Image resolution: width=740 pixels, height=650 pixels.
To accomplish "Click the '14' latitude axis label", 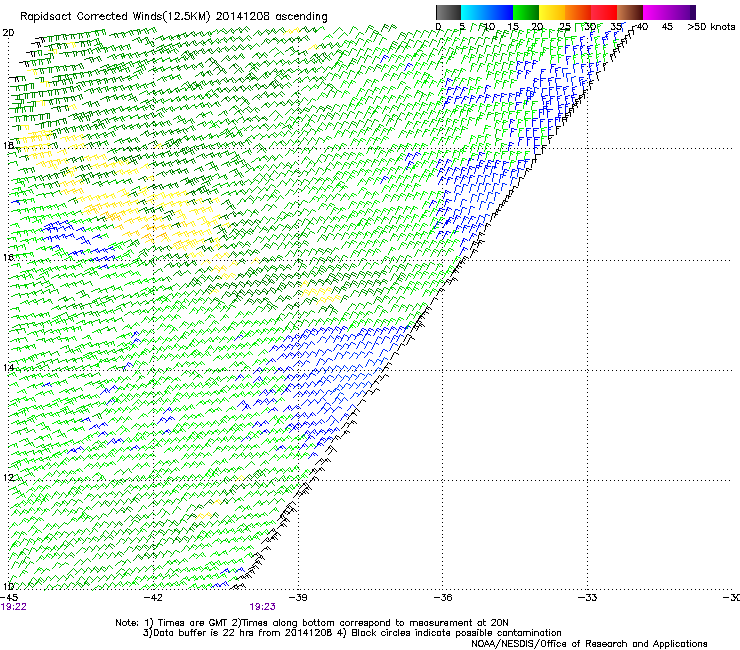I will point(8,368).
